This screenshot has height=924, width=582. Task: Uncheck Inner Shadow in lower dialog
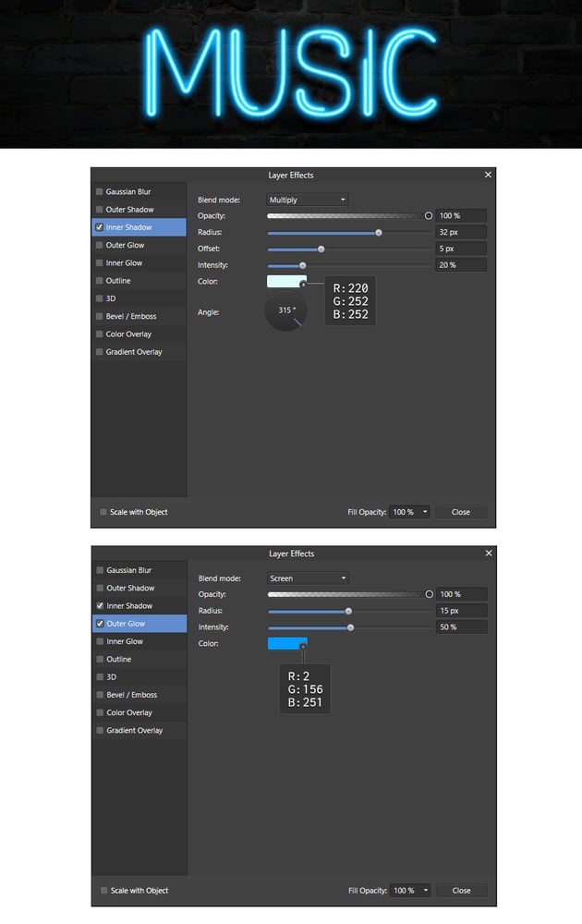tap(100, 606)
